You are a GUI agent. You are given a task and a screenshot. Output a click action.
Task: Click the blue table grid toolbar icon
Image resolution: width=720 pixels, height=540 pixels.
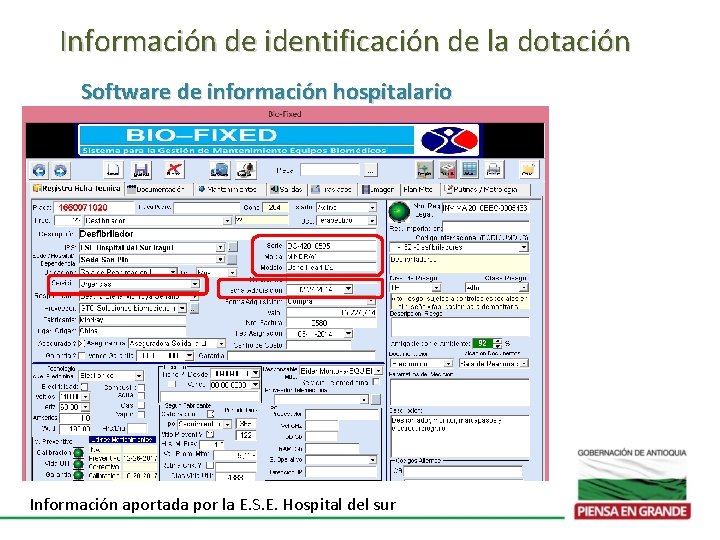(469, 170)
